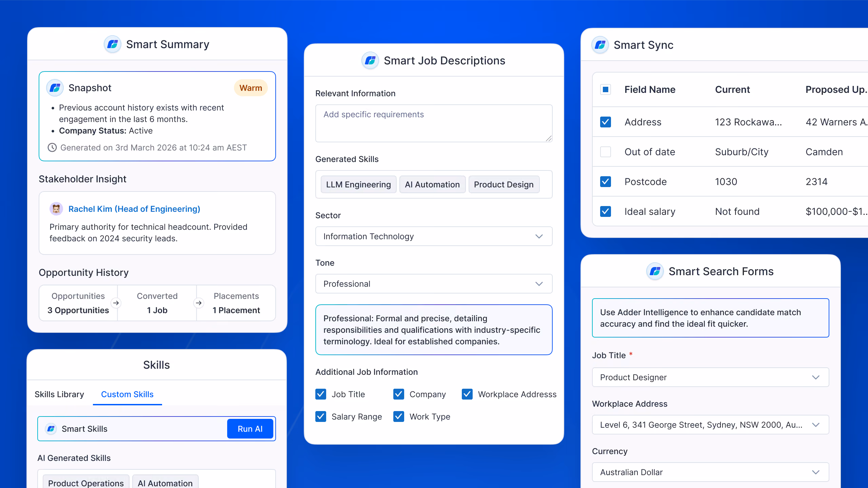Click the 3 Opportunities count

click(78, 310)
